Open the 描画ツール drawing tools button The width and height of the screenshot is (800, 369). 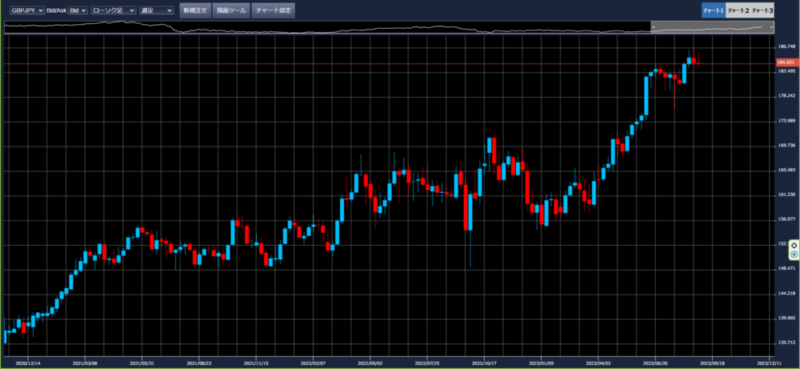tap(231, 10)
